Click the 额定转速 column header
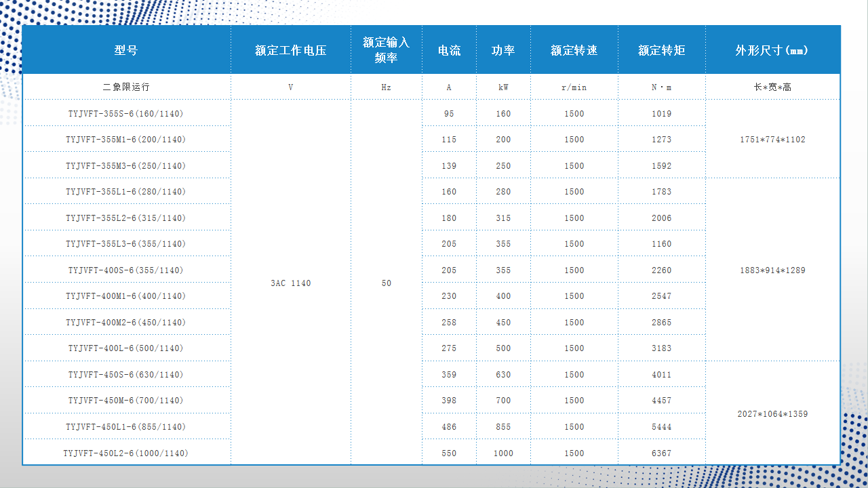The width and height of the screenshot is (868, 488). (574, 50)
